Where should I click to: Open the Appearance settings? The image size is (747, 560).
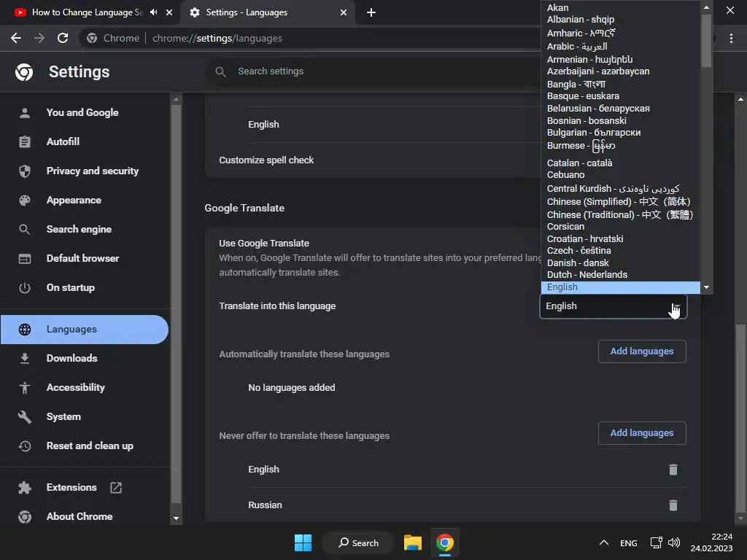(x=74, y=200)
